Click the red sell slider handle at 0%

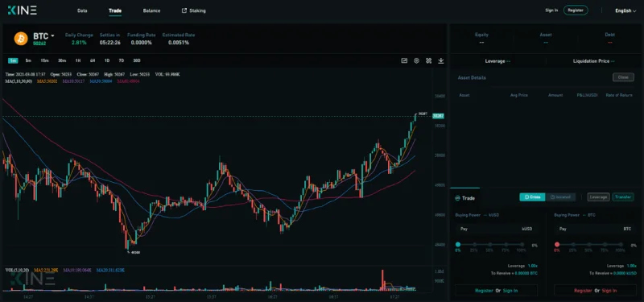coord(557,245)
